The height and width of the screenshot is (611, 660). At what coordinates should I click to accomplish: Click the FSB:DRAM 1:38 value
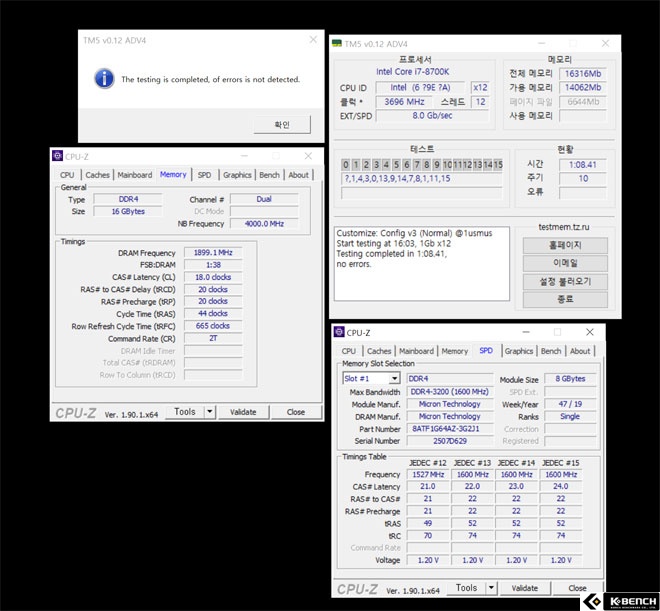click(213, 265)
